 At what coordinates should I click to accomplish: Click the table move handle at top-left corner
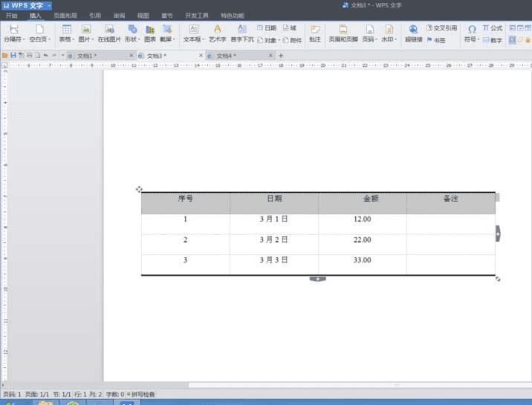pyautogui.click(x=139, y=189)
